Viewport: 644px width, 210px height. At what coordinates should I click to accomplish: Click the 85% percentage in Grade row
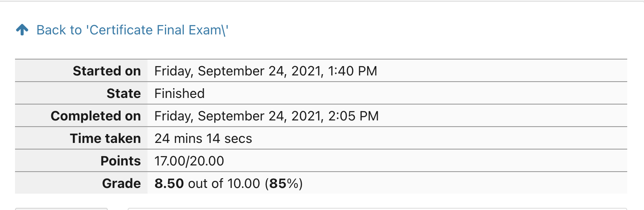pyautogui.click(x=284, y=184)
